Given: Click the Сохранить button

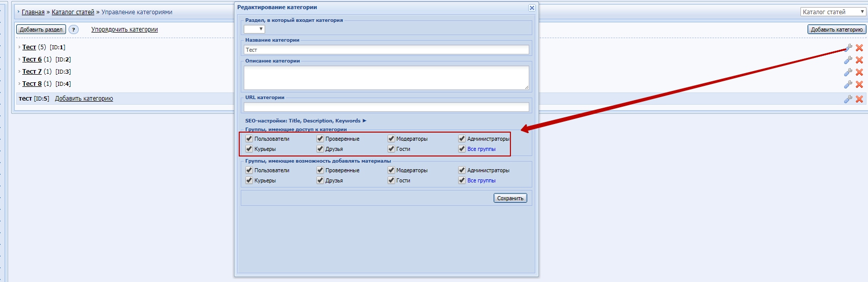Looking at the screenshot, I should [x=510, y=198].
